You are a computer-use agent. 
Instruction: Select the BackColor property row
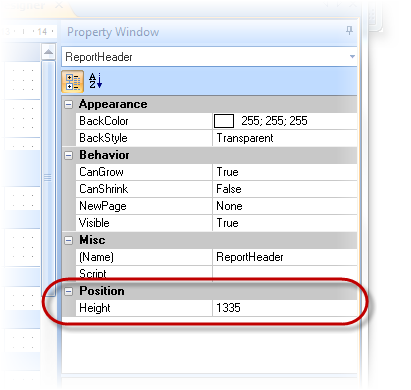click(x=216, y=121)
